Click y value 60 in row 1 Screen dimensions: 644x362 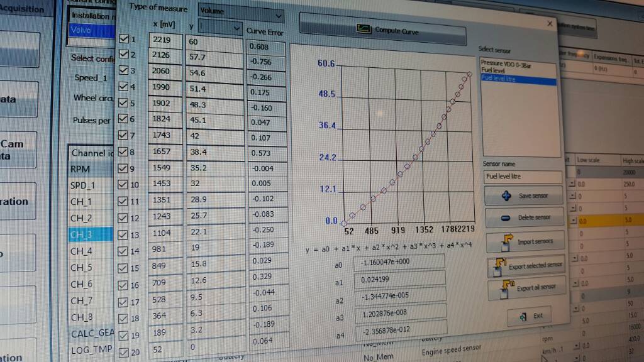pyautogui.click(x=214, y=43)
